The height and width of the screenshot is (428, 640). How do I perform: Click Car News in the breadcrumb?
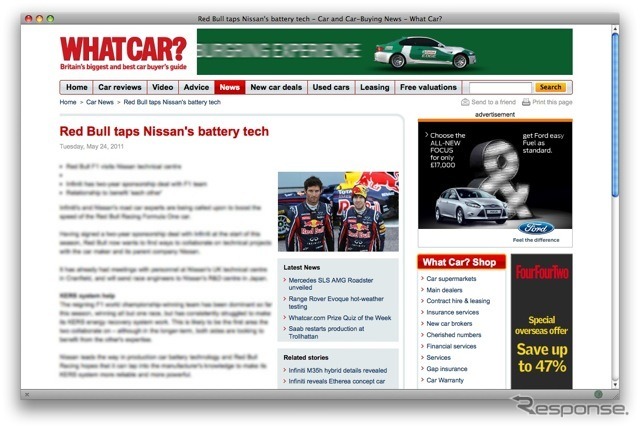tap(100, 102)
